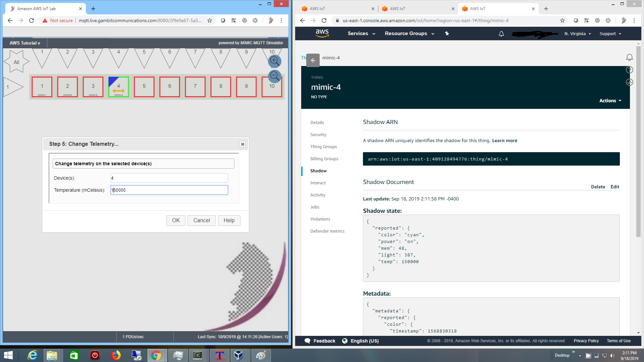Click the Device(s) input field
This screenshot has height=362, width=644.
coord(169,178)
